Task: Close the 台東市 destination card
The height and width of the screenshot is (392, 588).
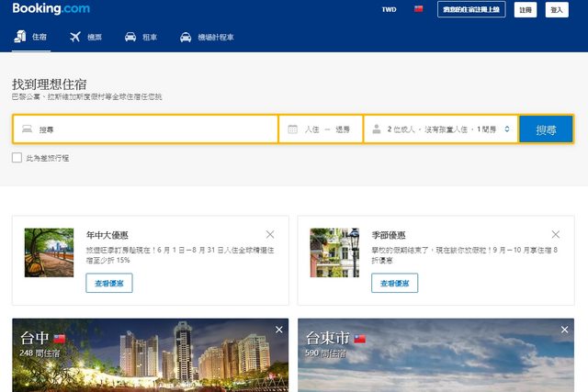Action: [565, 330]
